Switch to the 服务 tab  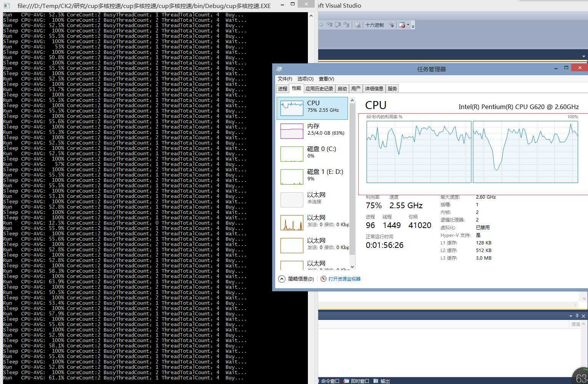392,88
